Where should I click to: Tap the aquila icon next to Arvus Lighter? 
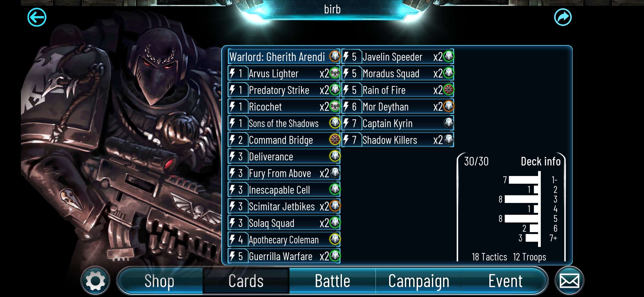pos(335,73)
